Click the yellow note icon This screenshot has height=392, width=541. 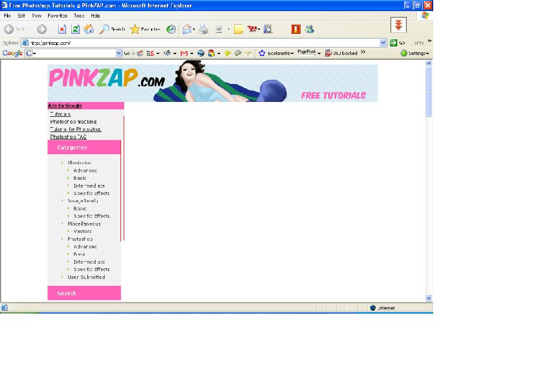coord(238,30)
